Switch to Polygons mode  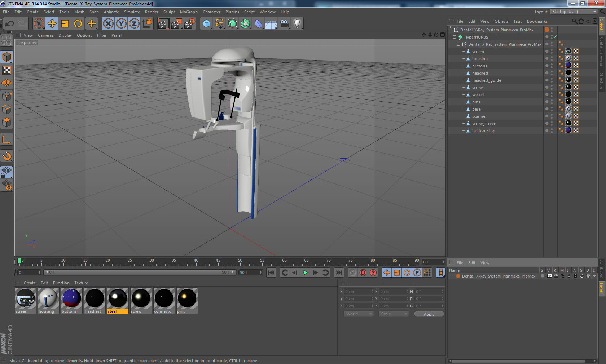(6, 123)
